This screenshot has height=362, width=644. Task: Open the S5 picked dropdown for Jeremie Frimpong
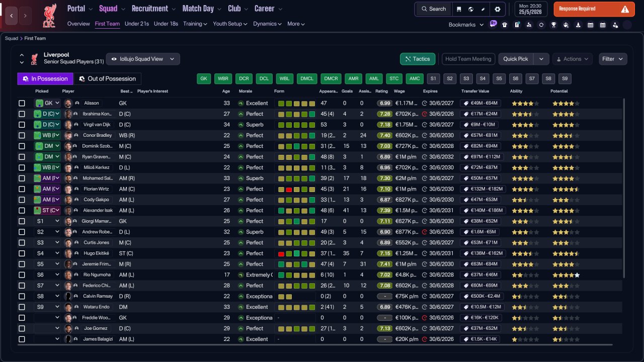(x=47, y=264)
